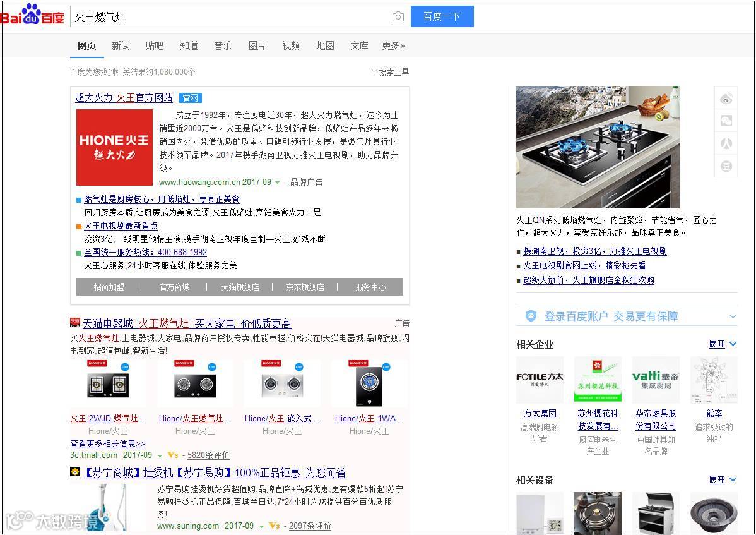The image size is (756, 535).
Task: Click 服务中心 in the gray bar
Action: tap(370, 287)
